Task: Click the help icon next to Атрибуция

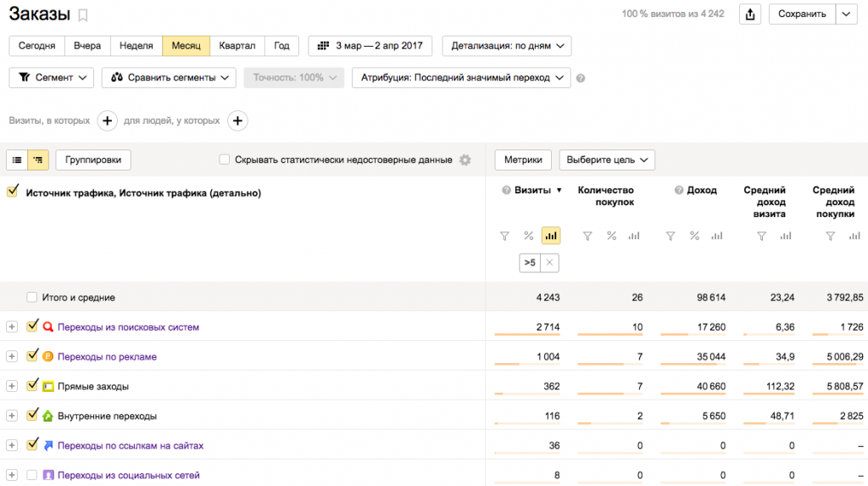Action: [x=581, y=78]
